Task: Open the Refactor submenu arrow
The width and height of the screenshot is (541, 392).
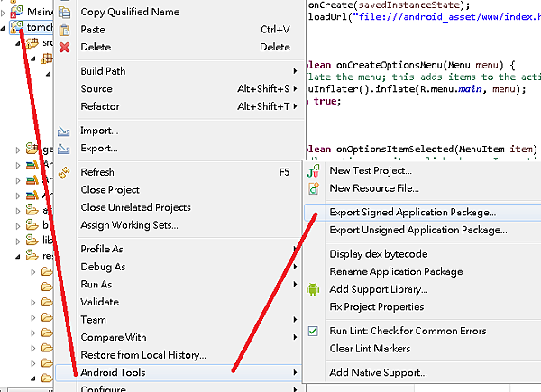Action: [295, 106]
